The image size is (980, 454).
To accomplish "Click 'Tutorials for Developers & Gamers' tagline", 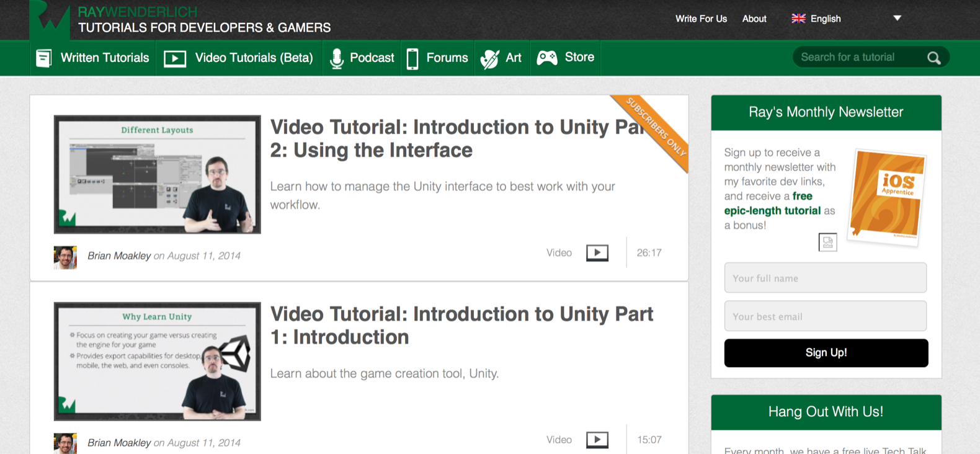I will (x=204, y=28).
